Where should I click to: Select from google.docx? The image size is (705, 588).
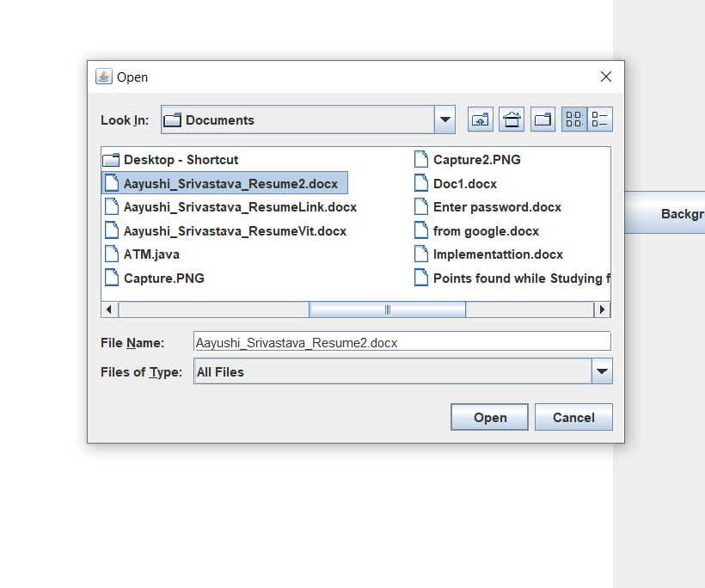click(x=476, y=230)
